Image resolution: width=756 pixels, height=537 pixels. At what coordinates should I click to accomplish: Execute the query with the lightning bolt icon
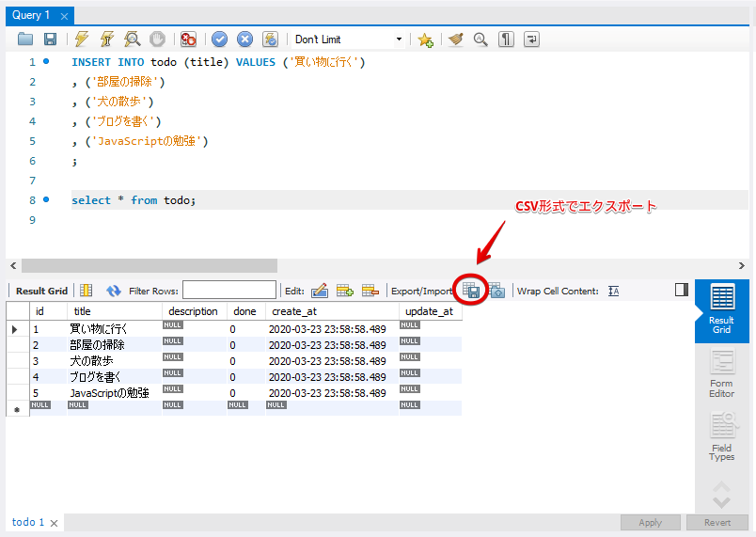point(82,39)
